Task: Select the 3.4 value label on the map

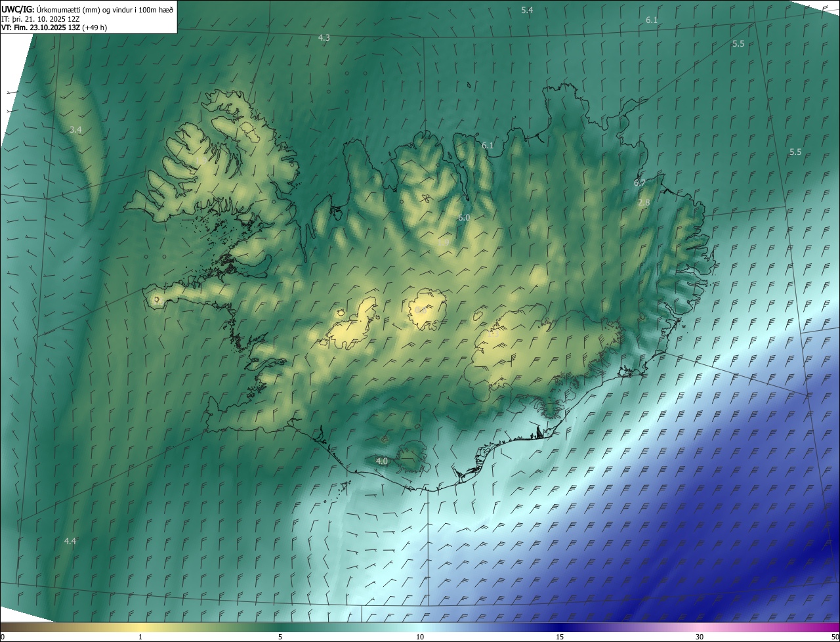Action: [75, 130]
